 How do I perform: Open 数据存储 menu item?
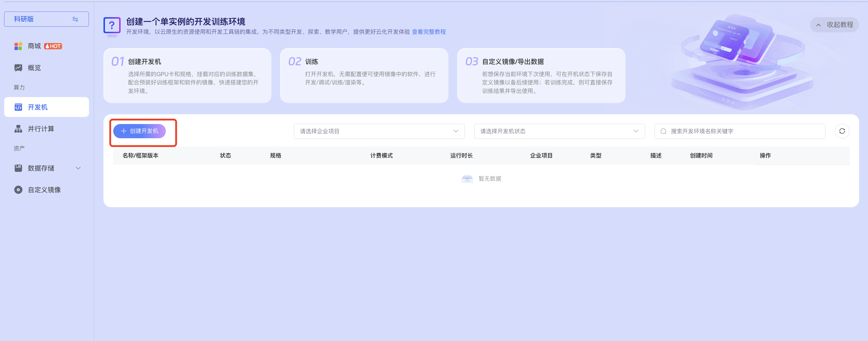point(46,168)
